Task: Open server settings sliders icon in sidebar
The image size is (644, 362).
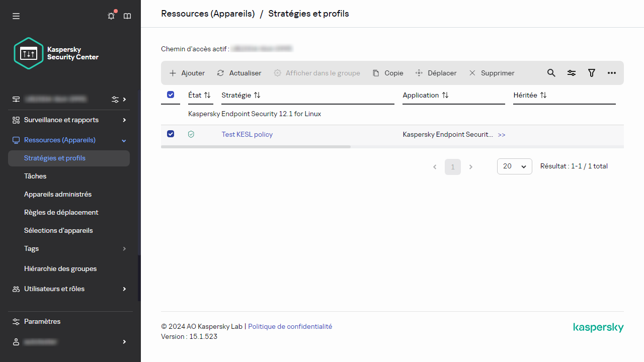Action: 115,100
